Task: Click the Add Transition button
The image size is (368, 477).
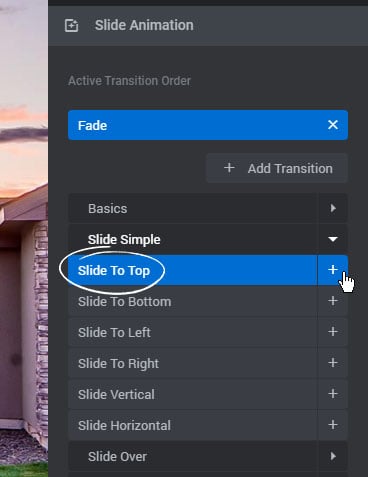Action: 277,168
